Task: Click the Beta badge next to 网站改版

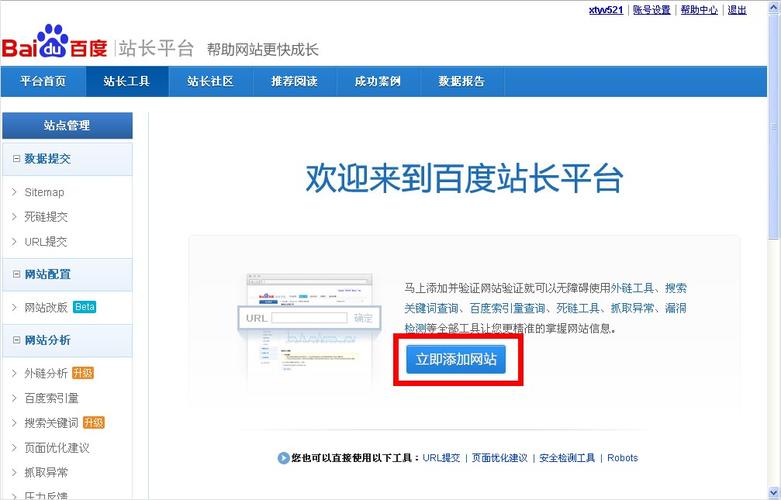Action: coord(85,307)
